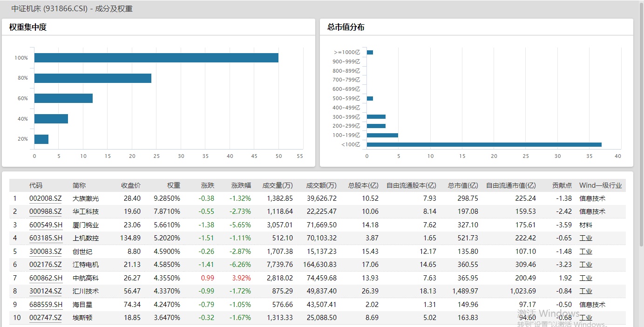Sort table by 权重 column header
This screenshot has width=644, height=327.
[173, 185]
